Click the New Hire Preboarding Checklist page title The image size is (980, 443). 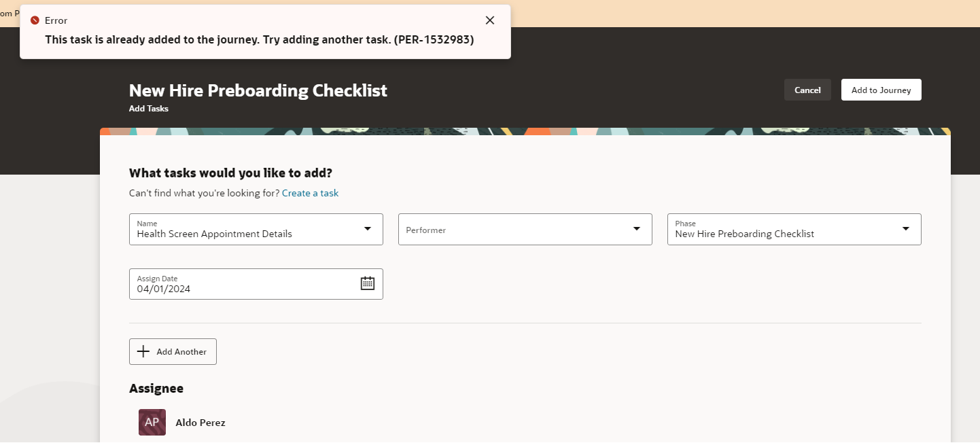[x=258, y=90]
